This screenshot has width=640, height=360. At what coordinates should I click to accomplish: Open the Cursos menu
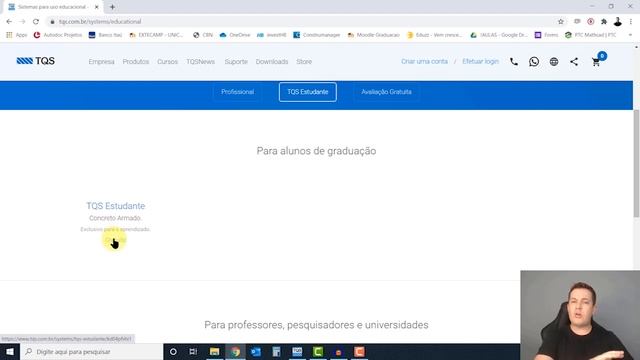click(167, 62)
